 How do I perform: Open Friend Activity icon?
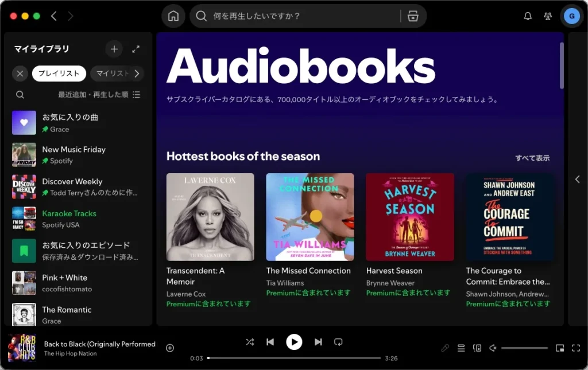tap(548, 16)
